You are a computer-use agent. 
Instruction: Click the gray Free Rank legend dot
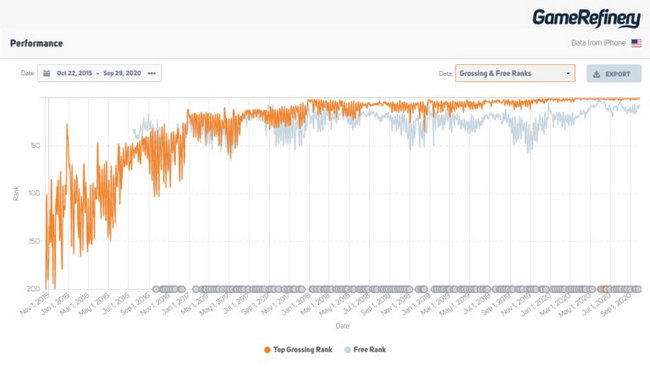point(348,350)
